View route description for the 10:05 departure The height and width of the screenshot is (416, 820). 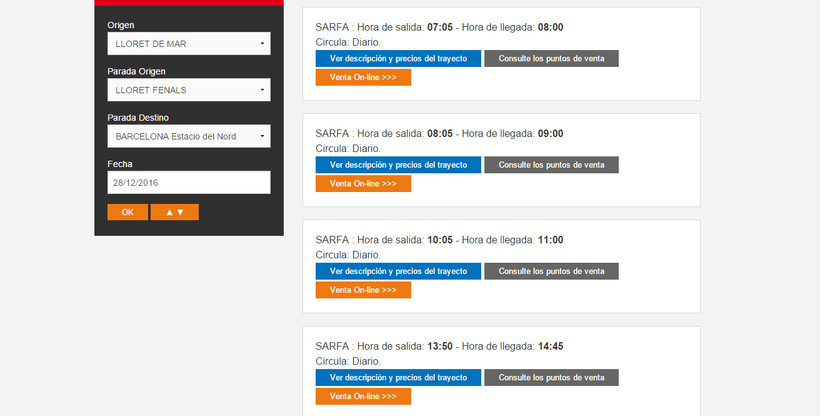pos(398,271)
